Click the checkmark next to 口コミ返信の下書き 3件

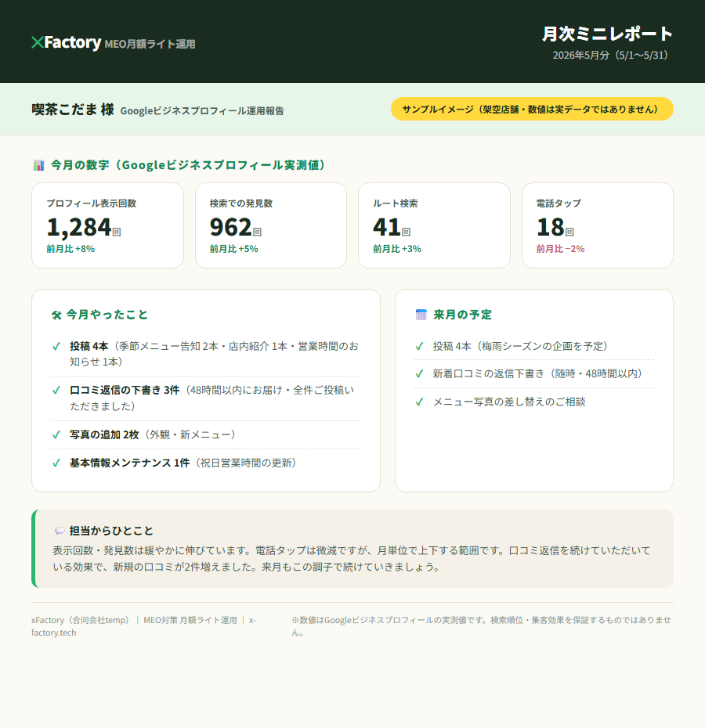56,391
